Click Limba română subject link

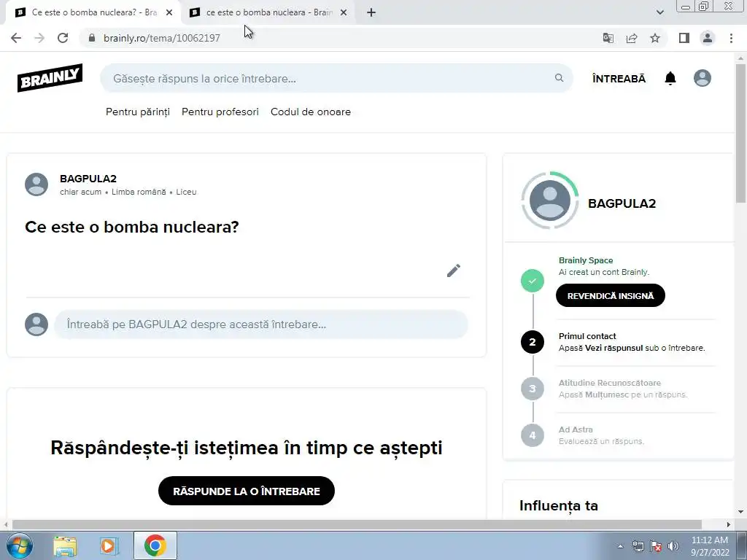pos(139,192)
